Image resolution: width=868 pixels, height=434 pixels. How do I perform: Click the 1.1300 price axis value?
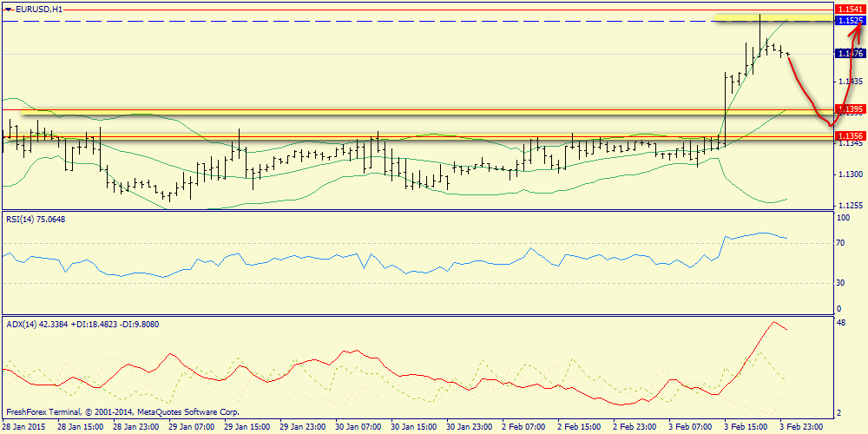[850, 174]
